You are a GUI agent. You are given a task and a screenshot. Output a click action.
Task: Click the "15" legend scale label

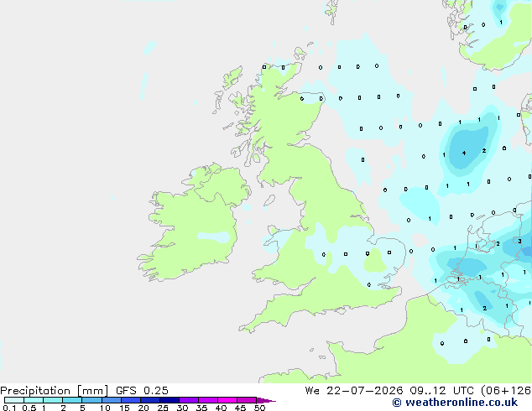pyautogui.click(x=124, y=408)
